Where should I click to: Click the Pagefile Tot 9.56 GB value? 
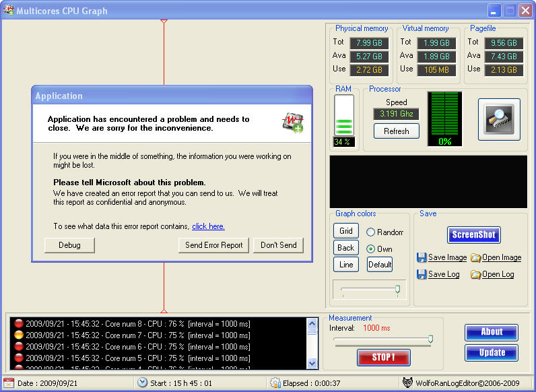(x=504, y=43)
